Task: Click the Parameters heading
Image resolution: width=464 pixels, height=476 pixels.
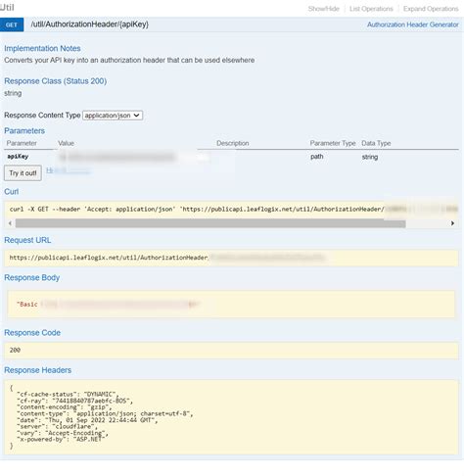Action: click(x=24, y=130)
